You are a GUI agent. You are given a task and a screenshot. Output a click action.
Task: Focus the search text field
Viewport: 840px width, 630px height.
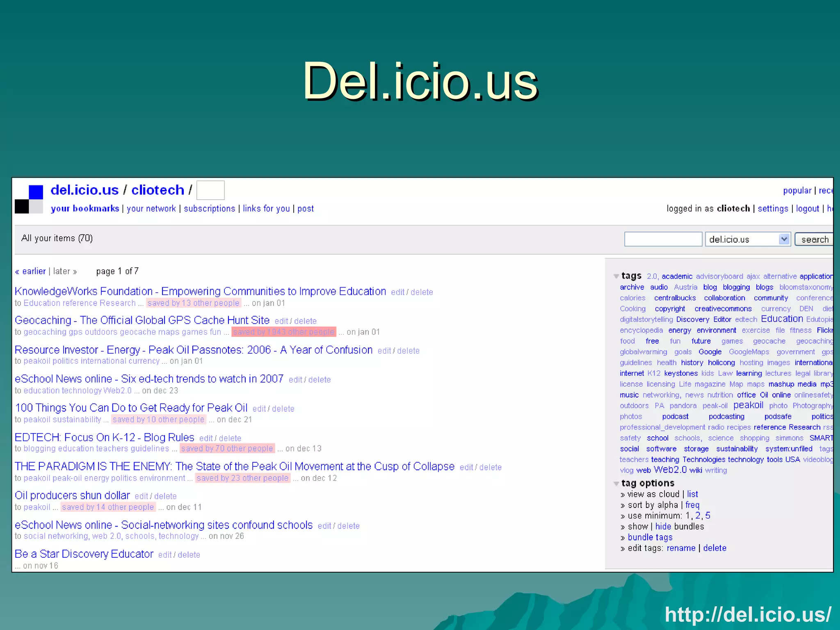(x=663, y=239)
